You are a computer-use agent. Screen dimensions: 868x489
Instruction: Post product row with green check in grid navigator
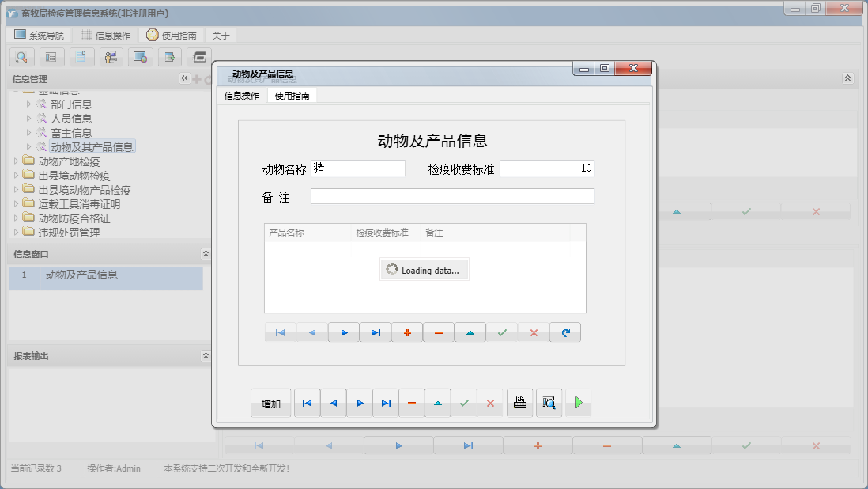click(502, 332)
